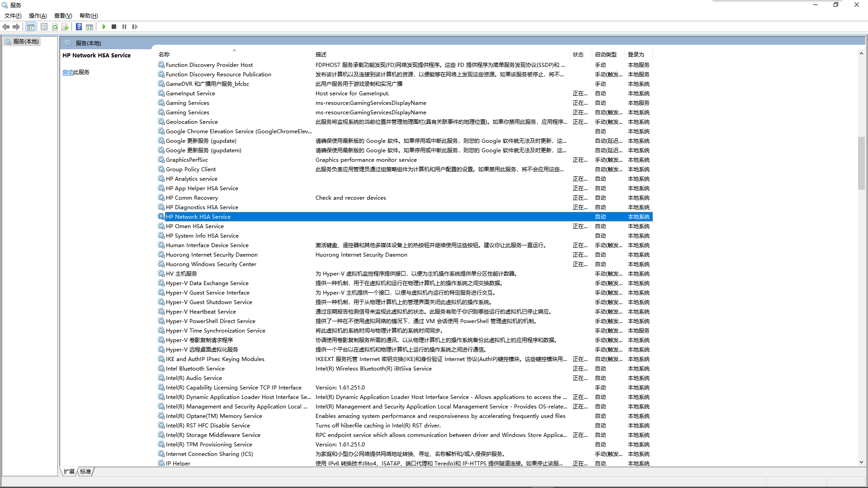Select Hyper-V Data Exchange Service
This screenshot has height=488, width=868.
pyautogui.click(x=405, y=283)
